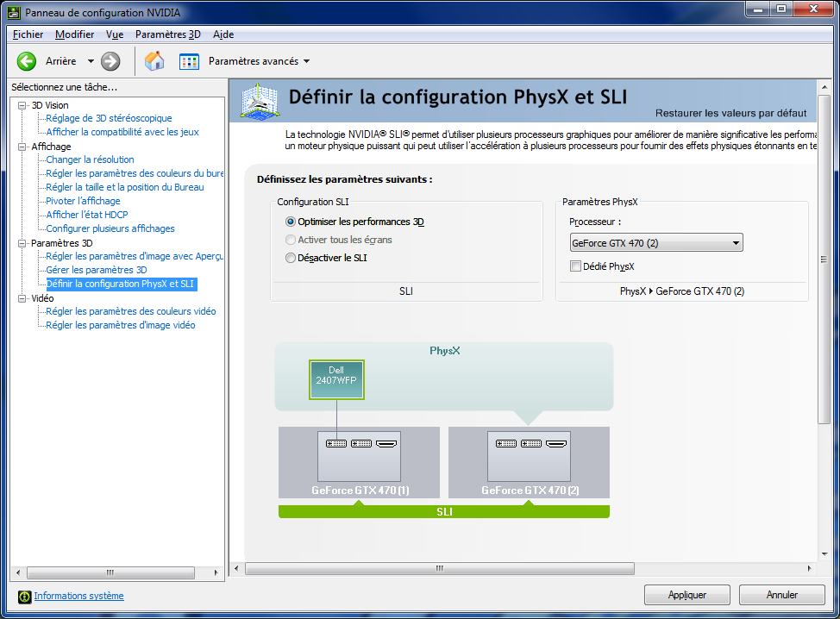Select the Dell 2407WFP monitor box

point(336,379)
